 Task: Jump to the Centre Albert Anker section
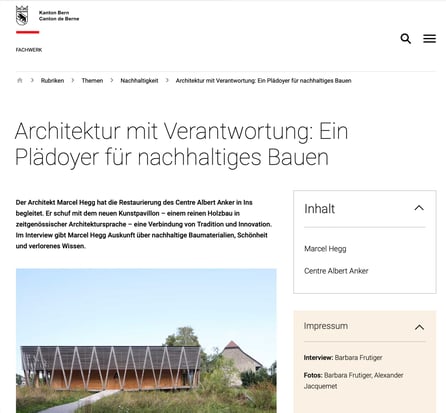(336, 271)
